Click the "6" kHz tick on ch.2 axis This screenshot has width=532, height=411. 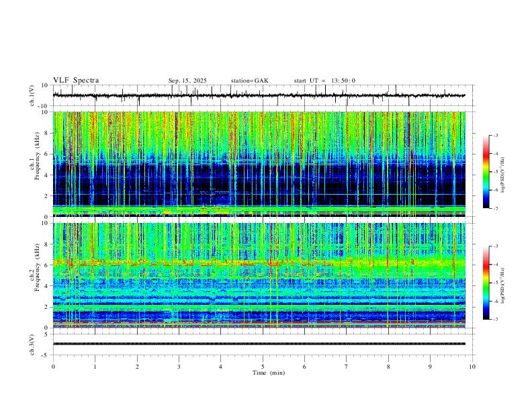[46, 265]
